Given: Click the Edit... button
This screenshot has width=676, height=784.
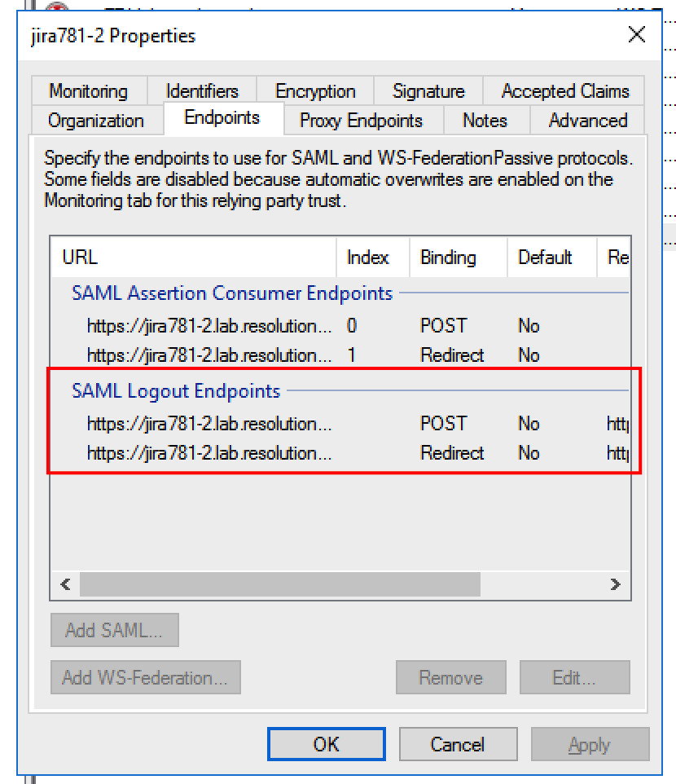Looking at the screenshot, I should 574,677.
